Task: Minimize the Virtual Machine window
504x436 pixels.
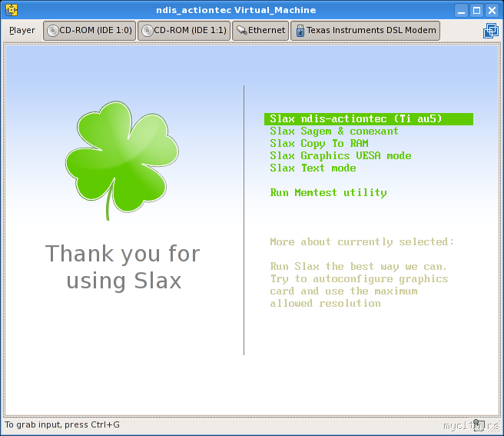Action: point(461,11)
